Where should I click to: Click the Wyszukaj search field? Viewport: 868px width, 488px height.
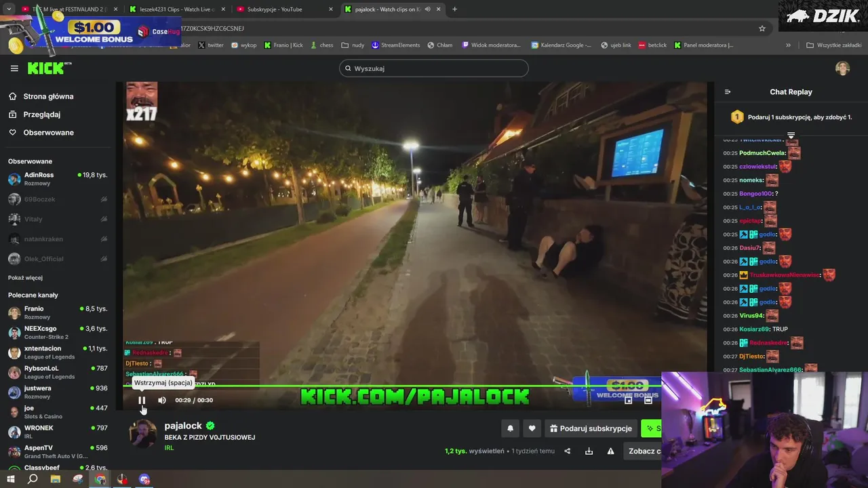434,68
